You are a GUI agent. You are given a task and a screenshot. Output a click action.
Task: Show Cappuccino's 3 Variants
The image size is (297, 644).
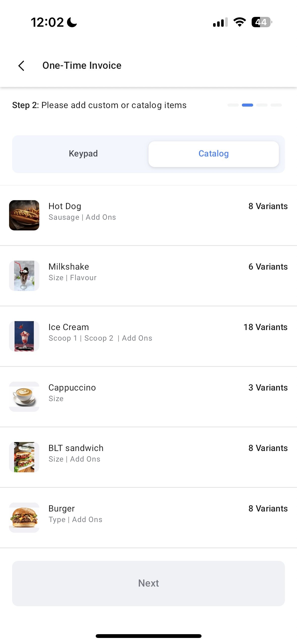(x=268, y=388)
